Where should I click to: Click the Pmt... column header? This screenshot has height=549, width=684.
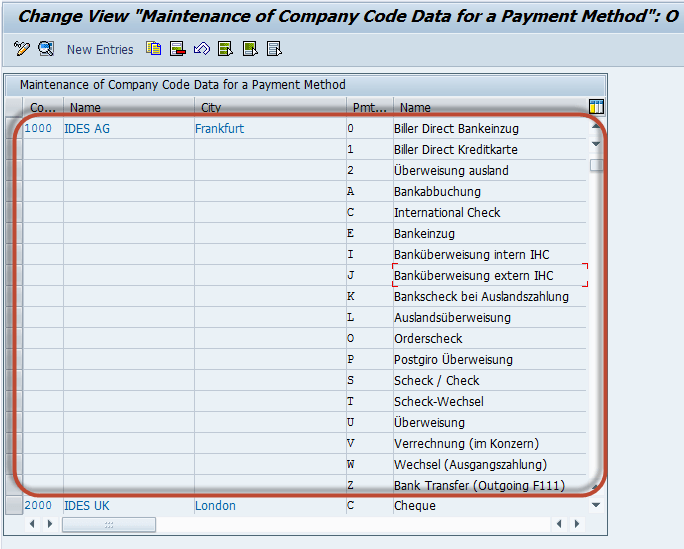[x=368, y=107]
